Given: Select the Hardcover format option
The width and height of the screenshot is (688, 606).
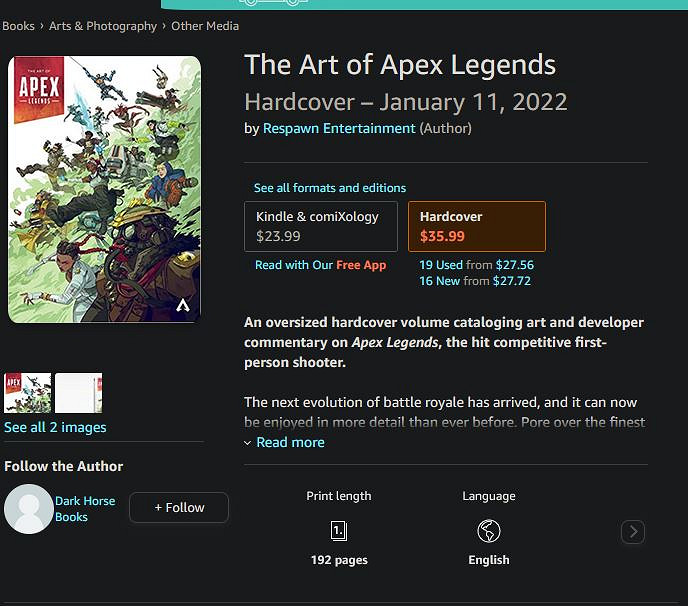Looking at the screenshot, I should click(x=476, y=227).
